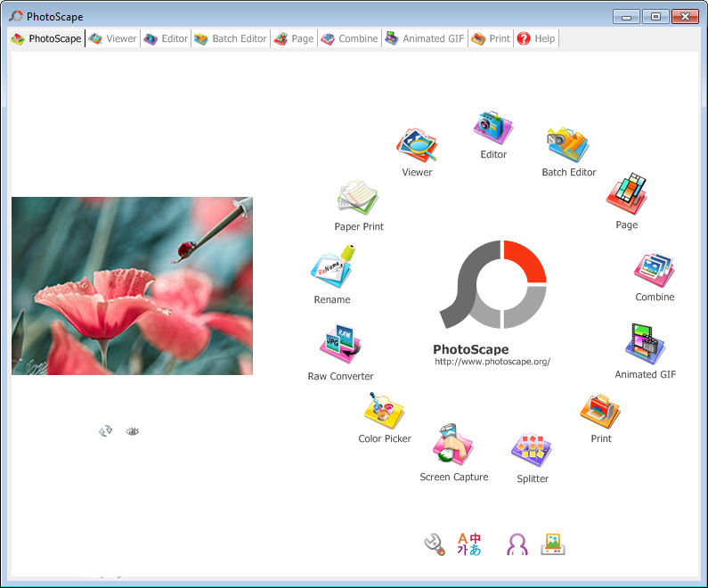Refresh the preview photo with arrows icon
The height and width of the screenshot is (588, 708).
106,431
